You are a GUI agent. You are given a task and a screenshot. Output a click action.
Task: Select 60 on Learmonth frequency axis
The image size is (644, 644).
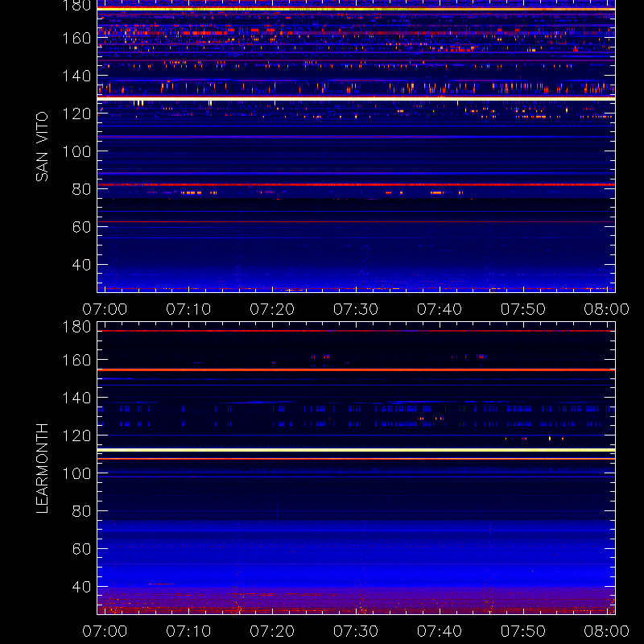[x=81, y=549]
